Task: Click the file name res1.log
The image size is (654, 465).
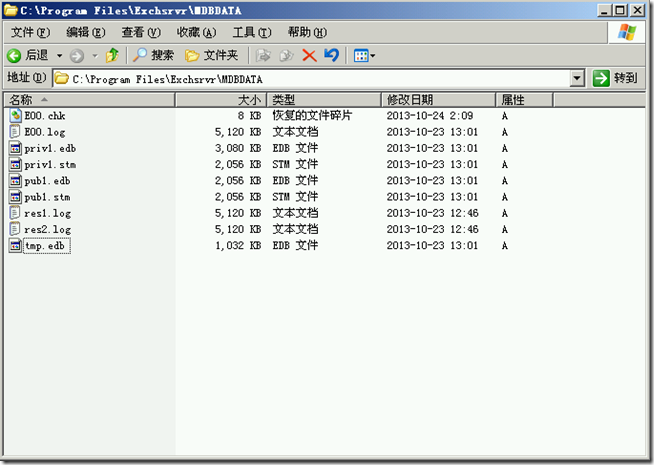Action: pos(48,214)
